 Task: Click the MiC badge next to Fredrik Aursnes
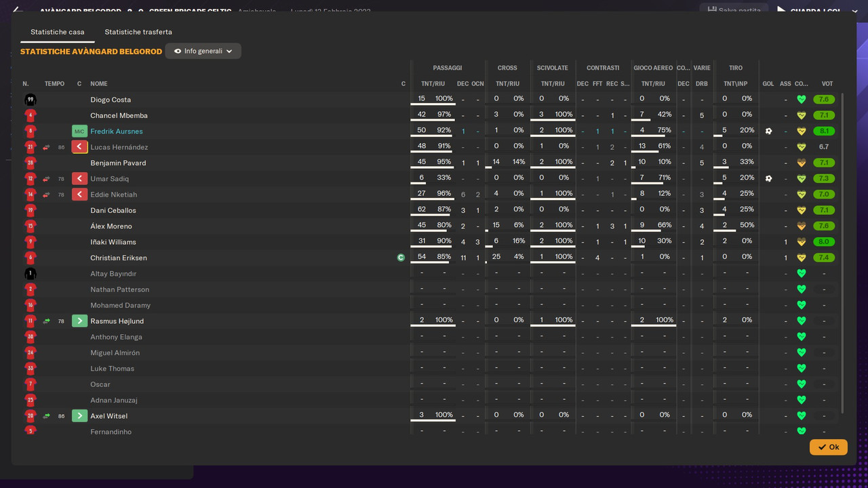[x=79, y=131]
